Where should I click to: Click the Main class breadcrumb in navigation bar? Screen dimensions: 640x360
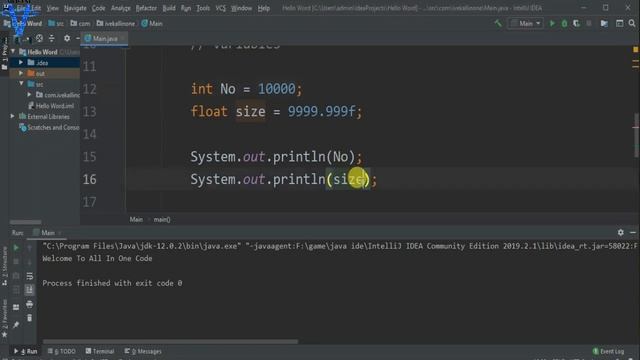tap(152, 24)
